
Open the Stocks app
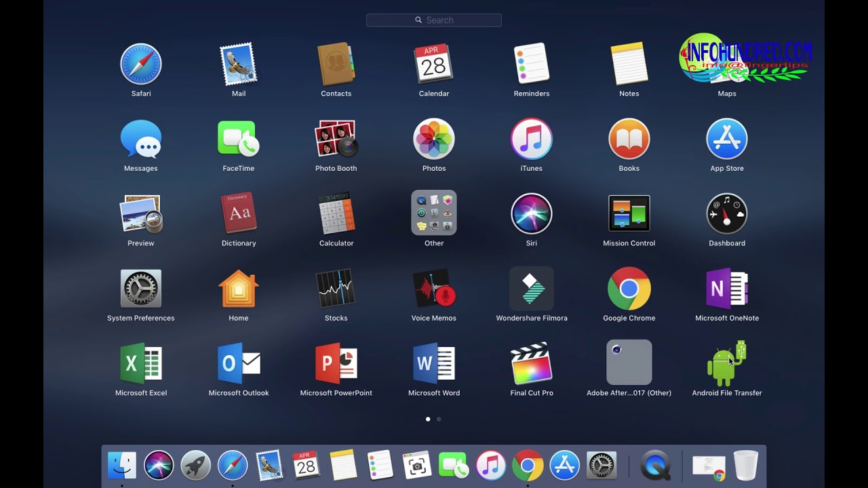click(x=336, y=289)
